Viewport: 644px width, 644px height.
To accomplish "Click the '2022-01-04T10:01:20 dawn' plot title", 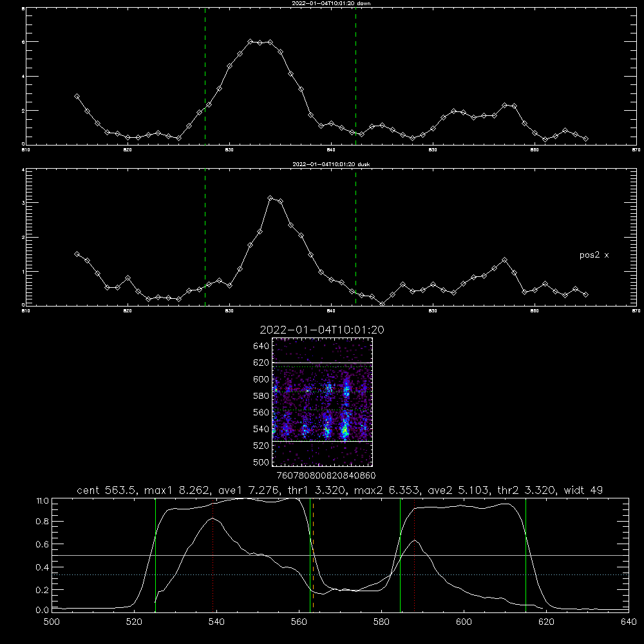I will pyautogui.click(x=330, y=3).
